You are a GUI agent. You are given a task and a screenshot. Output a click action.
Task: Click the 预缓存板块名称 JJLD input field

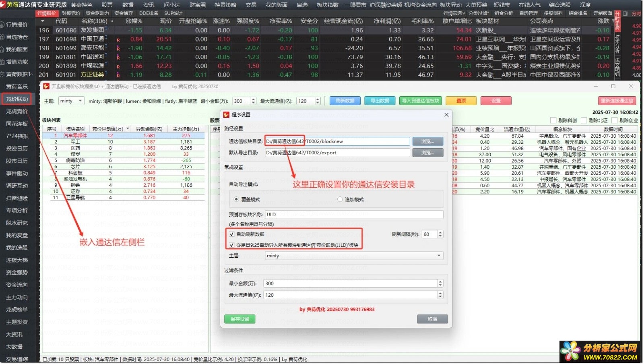click(x=354, y=215)
